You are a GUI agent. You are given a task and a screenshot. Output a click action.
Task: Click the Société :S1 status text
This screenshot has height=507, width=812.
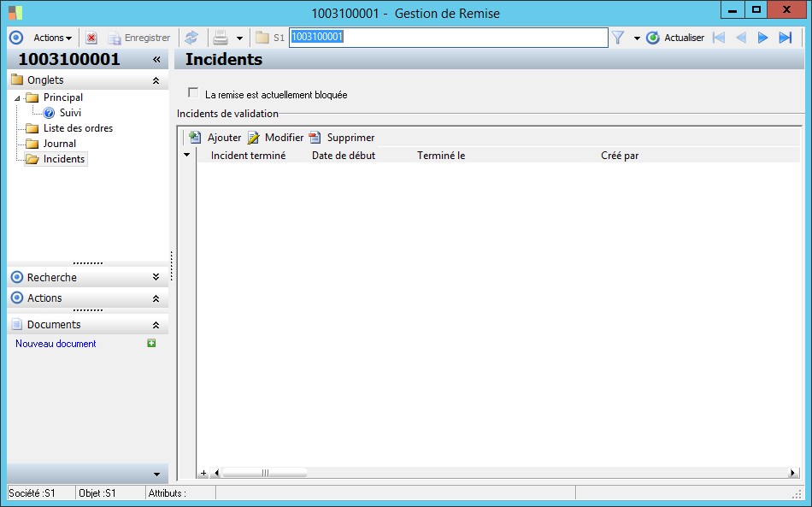pyautogui.click(x=32, y=493)
